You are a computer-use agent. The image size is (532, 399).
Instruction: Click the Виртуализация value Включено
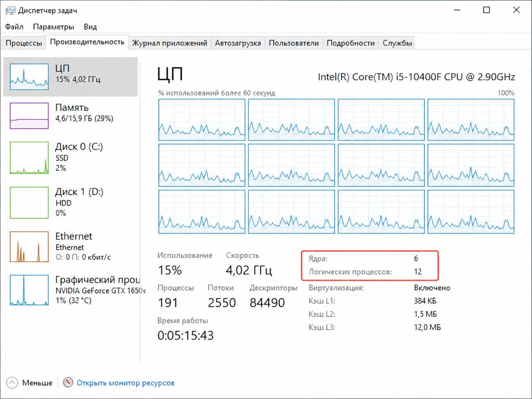(432, 288)
